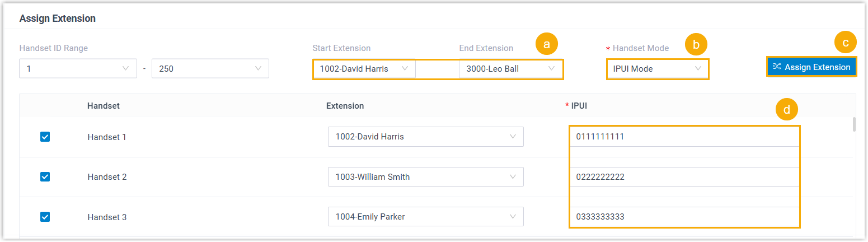Expand Handset 3 extension Emily Parker dropdown

[425, 217]
